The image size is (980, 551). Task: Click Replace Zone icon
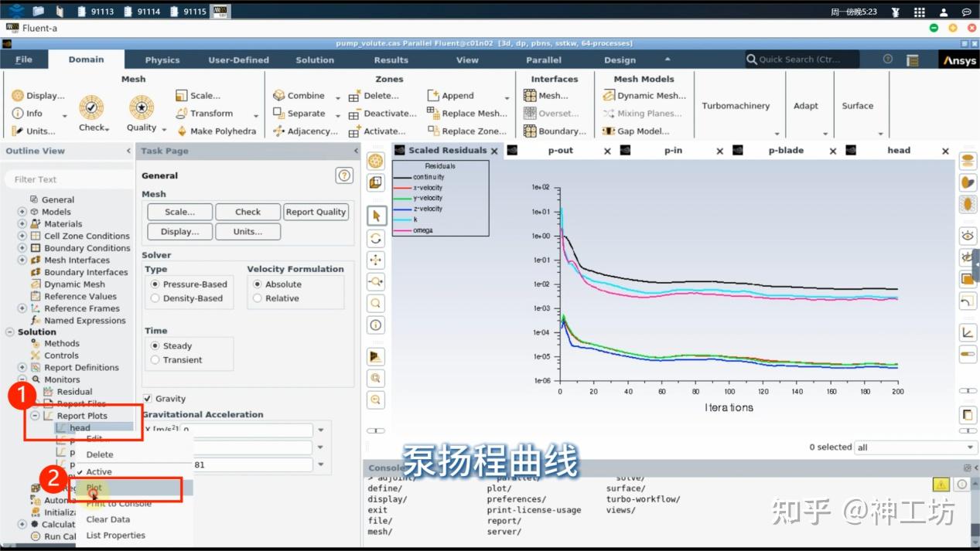[x=433, y=131]
